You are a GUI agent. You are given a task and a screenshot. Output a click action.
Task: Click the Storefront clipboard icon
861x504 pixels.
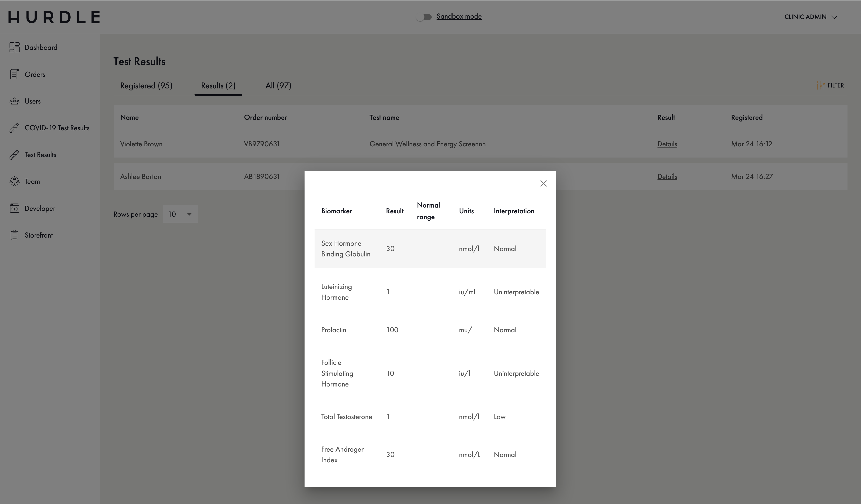(14, 235)
